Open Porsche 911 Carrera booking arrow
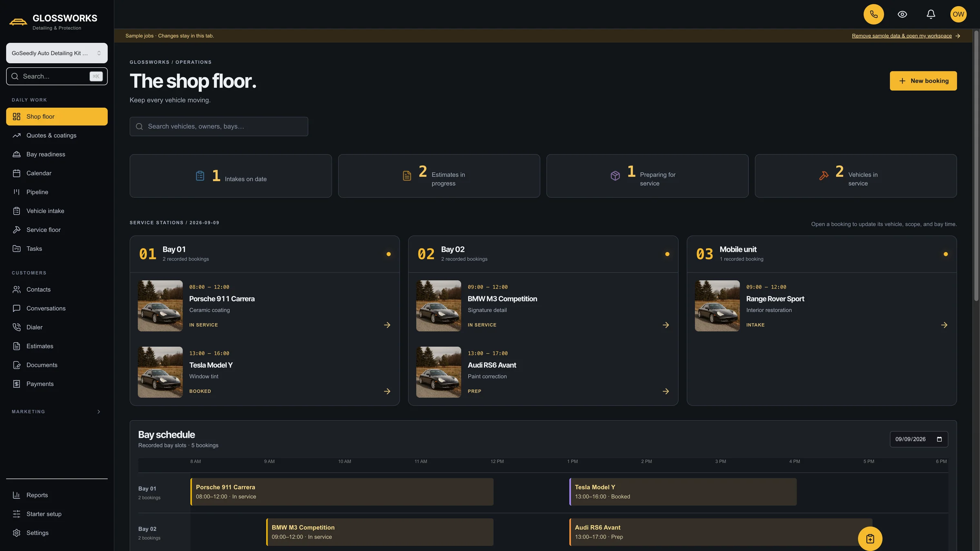The width and height of the screenshot is (980, 551). pos(387,325)
